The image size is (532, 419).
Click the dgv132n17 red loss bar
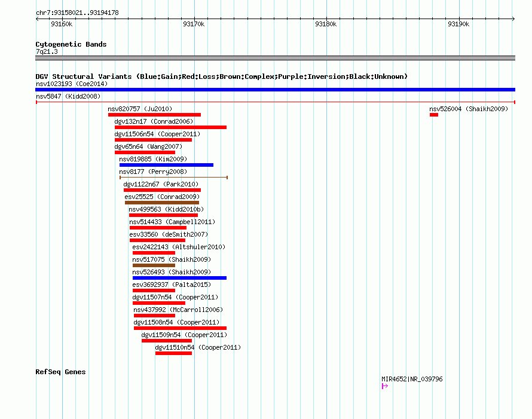(171, 127)
